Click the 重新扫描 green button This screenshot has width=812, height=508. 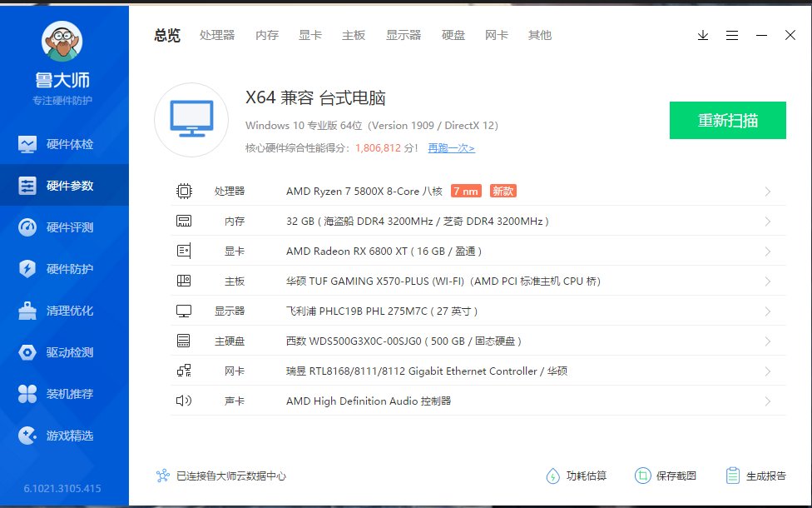pyautogui.click(x=728, y=120)
